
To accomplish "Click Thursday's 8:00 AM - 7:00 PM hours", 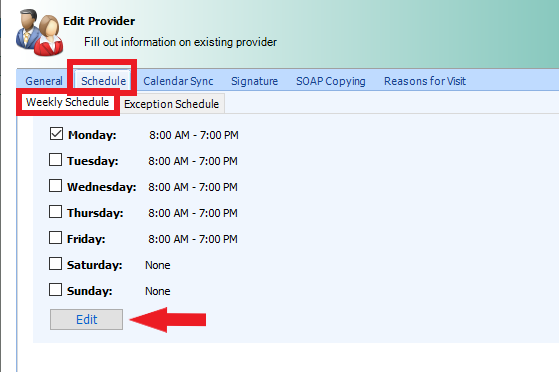I will [x=193, y=213].
